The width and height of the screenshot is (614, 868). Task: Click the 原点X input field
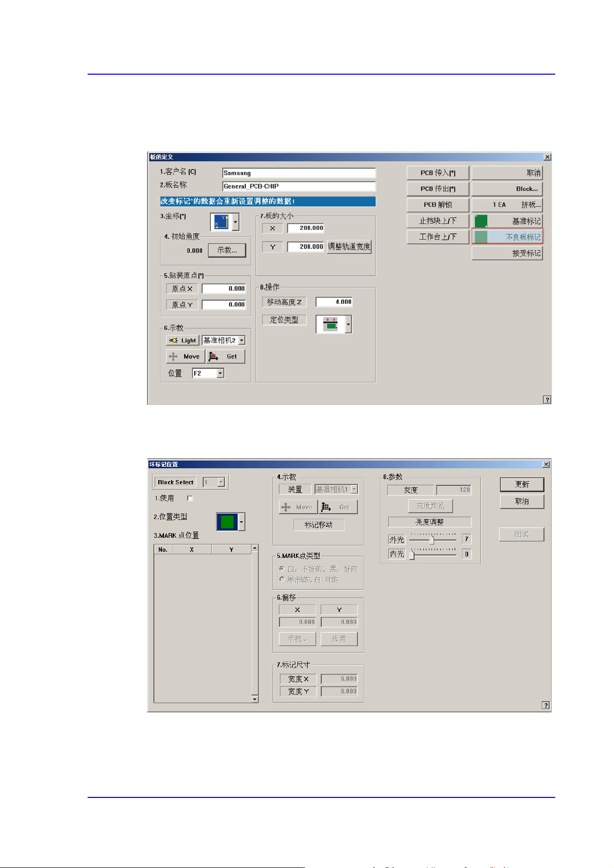224,288
